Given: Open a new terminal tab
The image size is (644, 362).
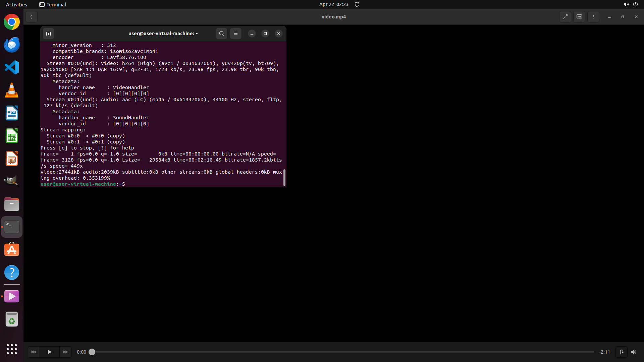Looking at the screenshot, I should [48, 34].
